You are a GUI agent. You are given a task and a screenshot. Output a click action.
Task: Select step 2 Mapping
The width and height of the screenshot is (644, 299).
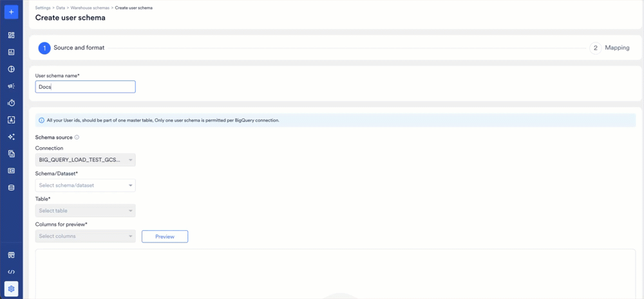tap(609, 48)
